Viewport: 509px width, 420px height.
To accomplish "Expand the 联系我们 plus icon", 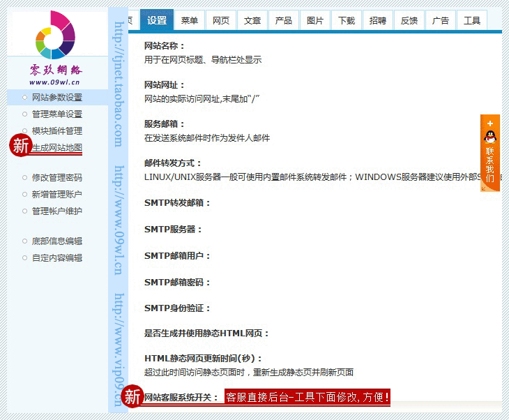I will point(490,123).
